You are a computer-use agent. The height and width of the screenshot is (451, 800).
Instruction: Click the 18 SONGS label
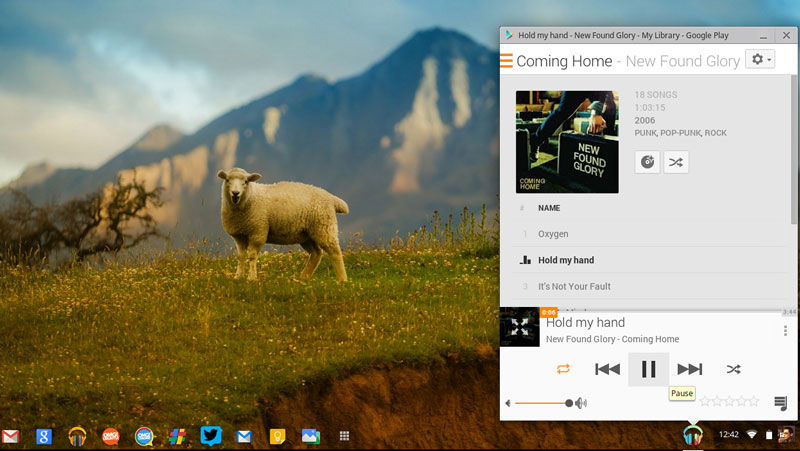656,95
